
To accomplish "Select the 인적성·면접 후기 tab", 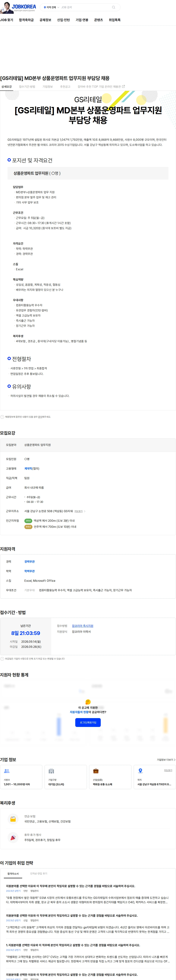I will 39,874.
